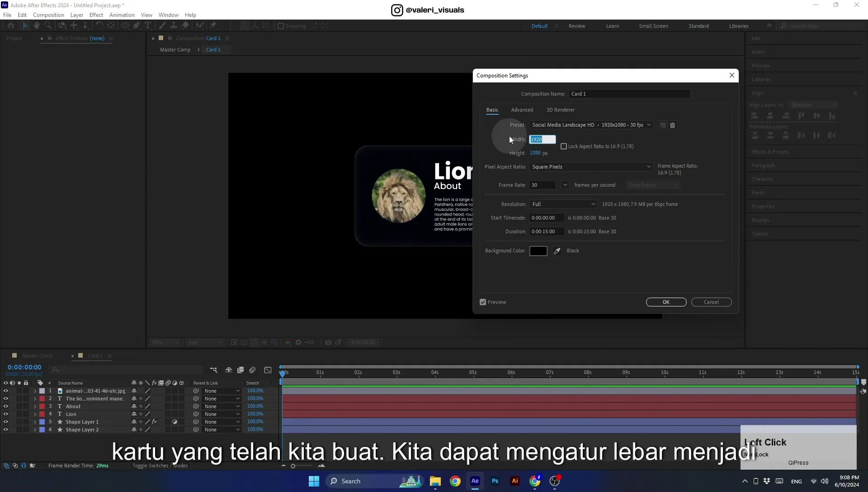Viewport: 868px width, 492px height.
Task: Hide Shape Layer 2 visibility eye
Action: tap(6, 430)
